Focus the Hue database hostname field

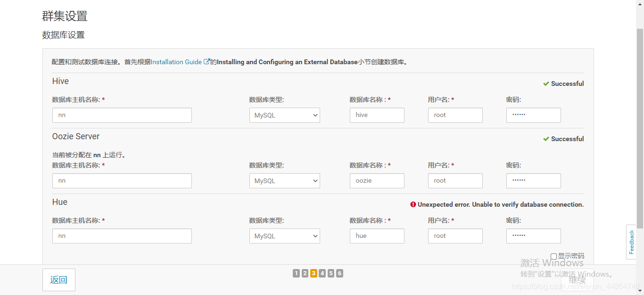122,236
